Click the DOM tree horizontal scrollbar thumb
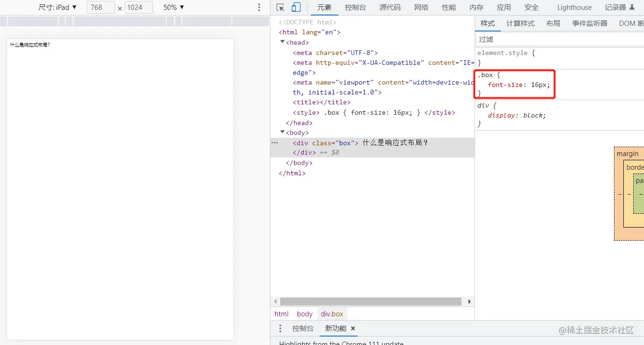The image size is (644, 345). (371, 301)
